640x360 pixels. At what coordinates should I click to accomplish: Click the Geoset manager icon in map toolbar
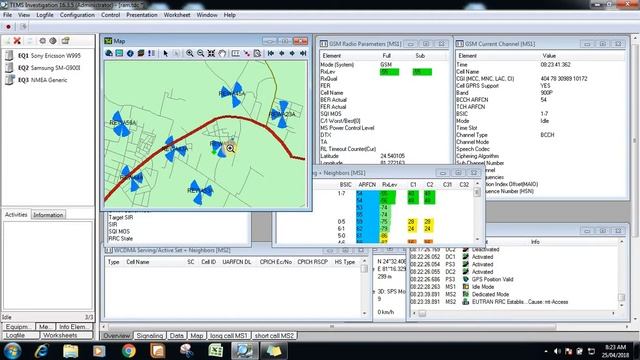pyautogui.click(x=119, y=53)
